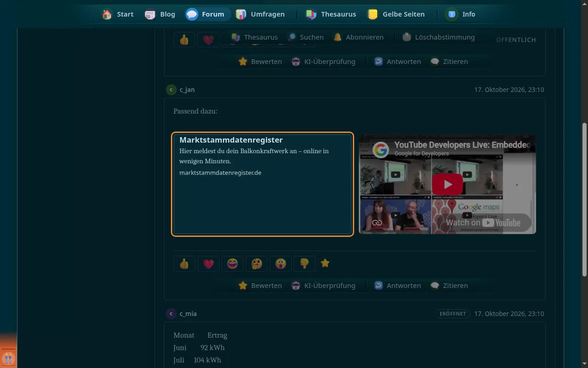Open c_jan's user profile name
588x368 pixels.
(187, 90)
